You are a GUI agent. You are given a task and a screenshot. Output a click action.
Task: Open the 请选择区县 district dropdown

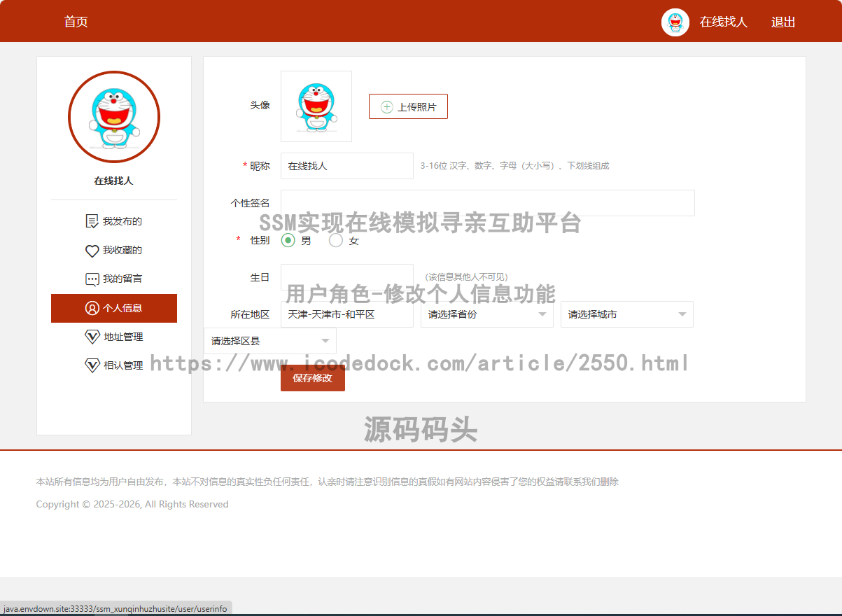pyautogui.click(x=270, y=341)
